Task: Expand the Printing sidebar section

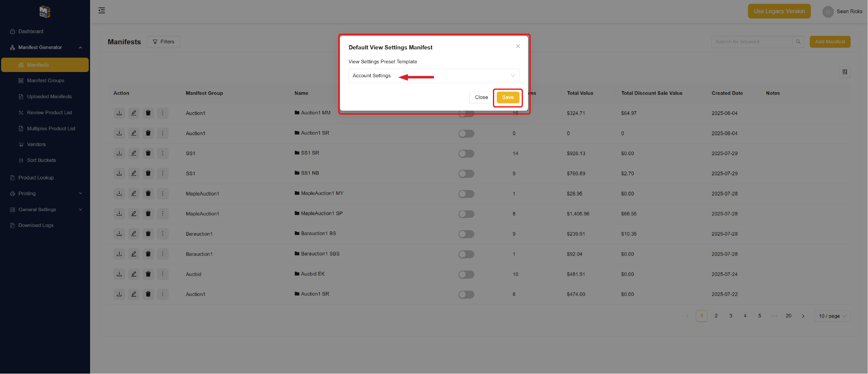Action: point(45,193)
